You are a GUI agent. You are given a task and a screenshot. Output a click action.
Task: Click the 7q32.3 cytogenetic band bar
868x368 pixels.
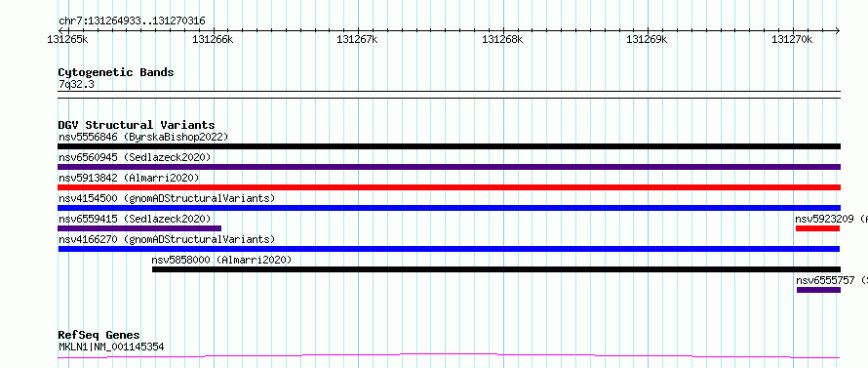[x=449, y=95]
